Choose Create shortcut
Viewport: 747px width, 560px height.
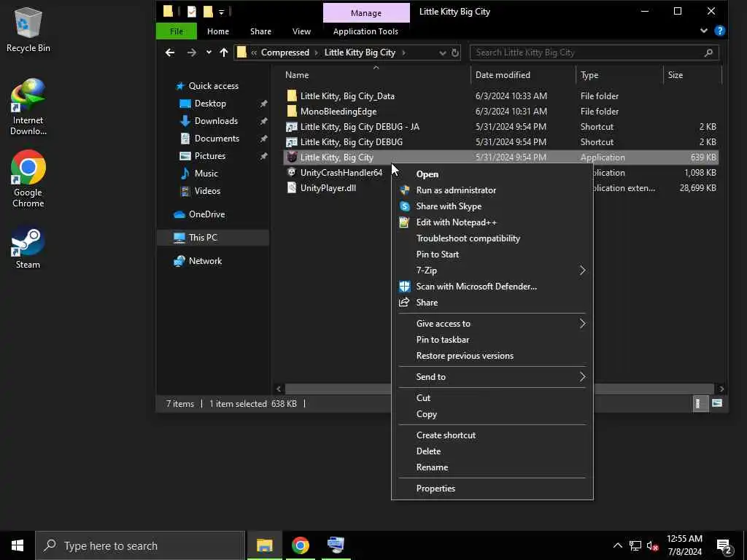[446, 435]
